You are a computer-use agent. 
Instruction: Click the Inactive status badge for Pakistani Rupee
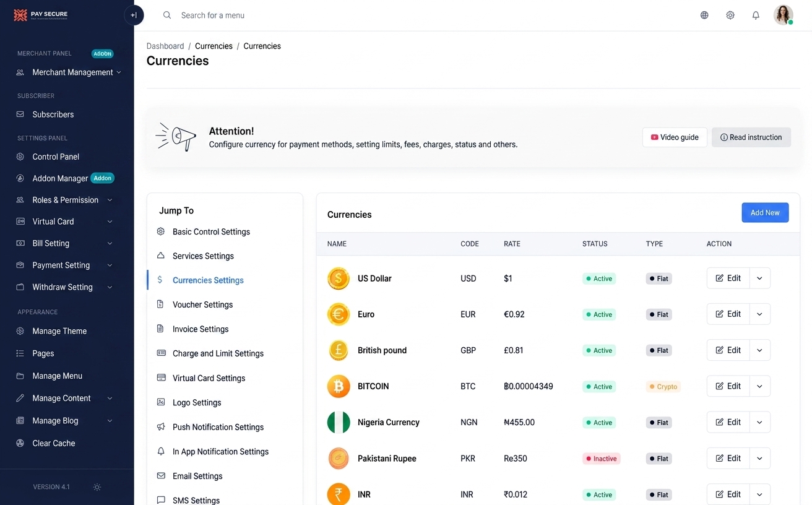click(602, 459)
